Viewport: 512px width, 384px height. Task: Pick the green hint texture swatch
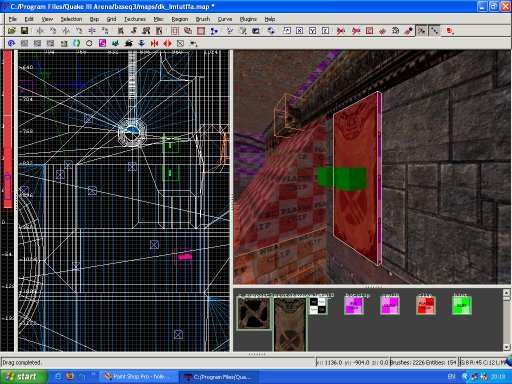tap(462, 306)
